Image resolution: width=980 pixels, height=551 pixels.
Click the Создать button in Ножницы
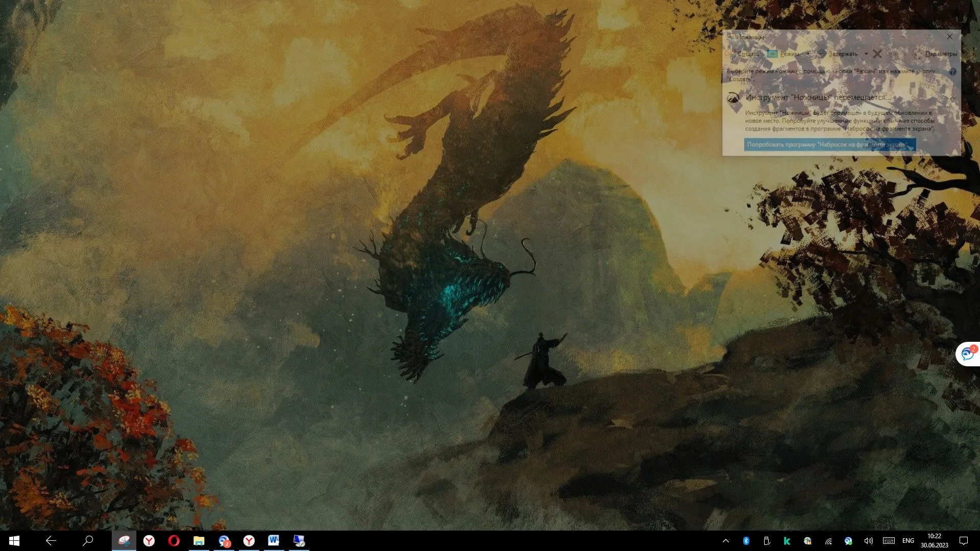pyautogui.click(x=743, y=54)
